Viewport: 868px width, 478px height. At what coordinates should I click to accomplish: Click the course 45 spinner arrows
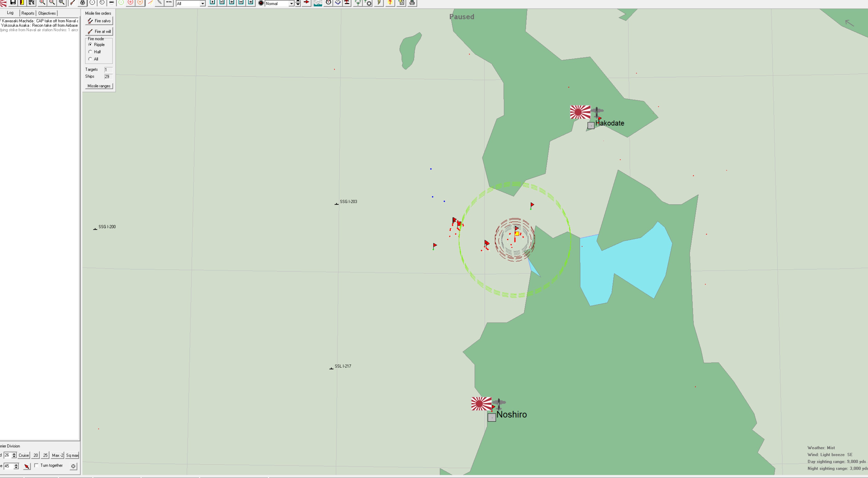16,466
